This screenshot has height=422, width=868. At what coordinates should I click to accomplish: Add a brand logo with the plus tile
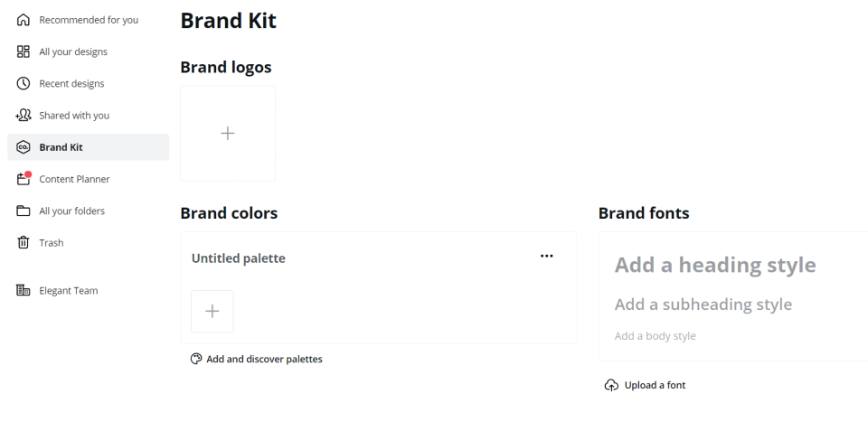point(228,133)
